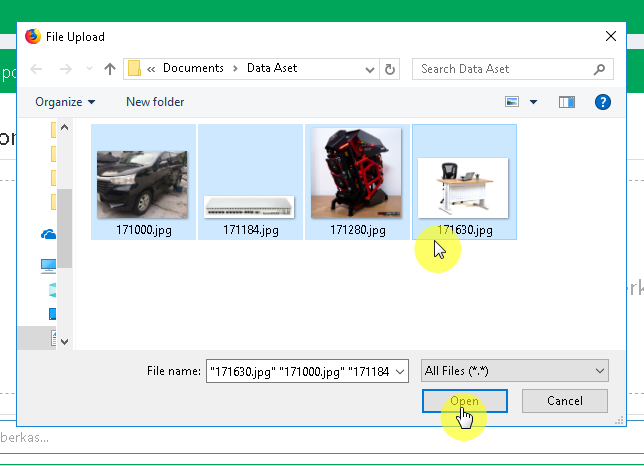Select the 171000.jpg car thumbnail
The width and height of the screenshot is (644, 466).
[x=142, y=185]
